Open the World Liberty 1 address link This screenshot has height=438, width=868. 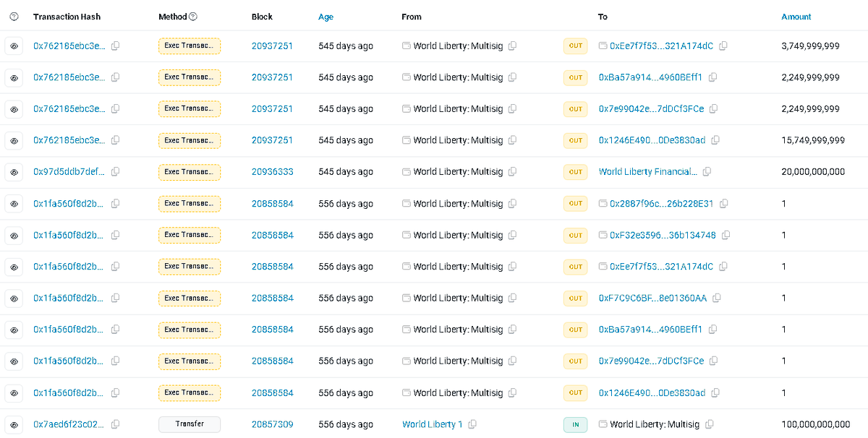(433, 424)
